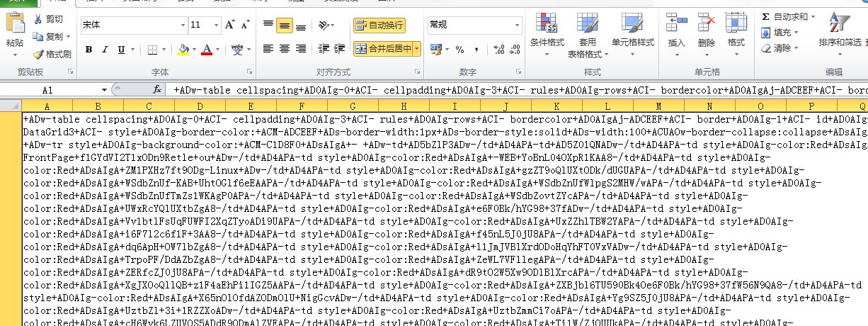Expand the Merge and Center options arrow
Image resolution: width=868 pixels, height=326 pixels.
click(x=417, y=49)
